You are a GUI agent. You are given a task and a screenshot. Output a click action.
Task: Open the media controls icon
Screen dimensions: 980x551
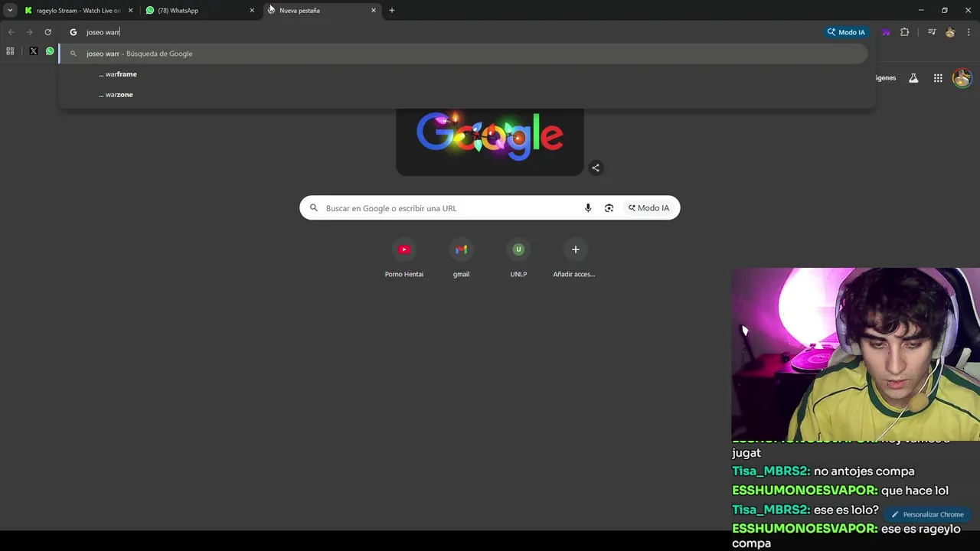tap(932, 32)
